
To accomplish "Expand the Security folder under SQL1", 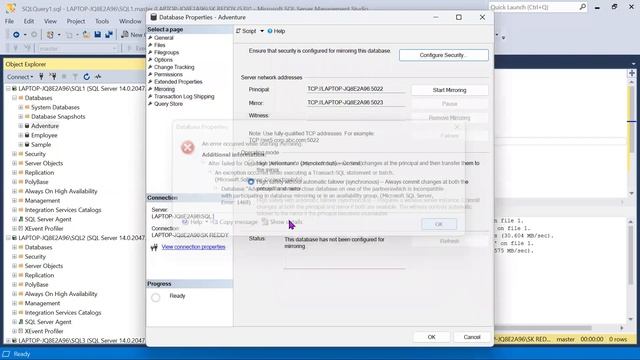I will click(x=14, y=154).
